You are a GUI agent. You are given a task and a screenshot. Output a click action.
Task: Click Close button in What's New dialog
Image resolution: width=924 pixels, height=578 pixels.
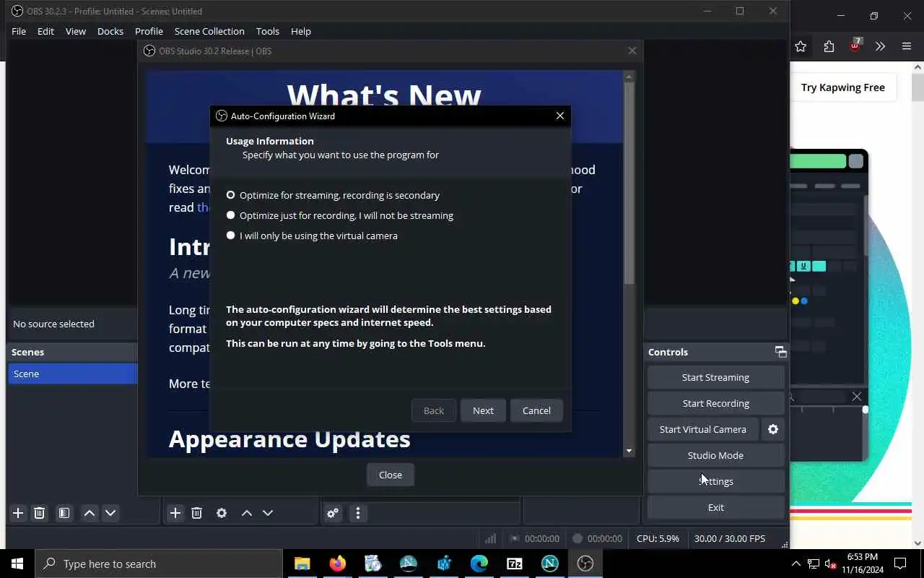click(x=391, y=475)
